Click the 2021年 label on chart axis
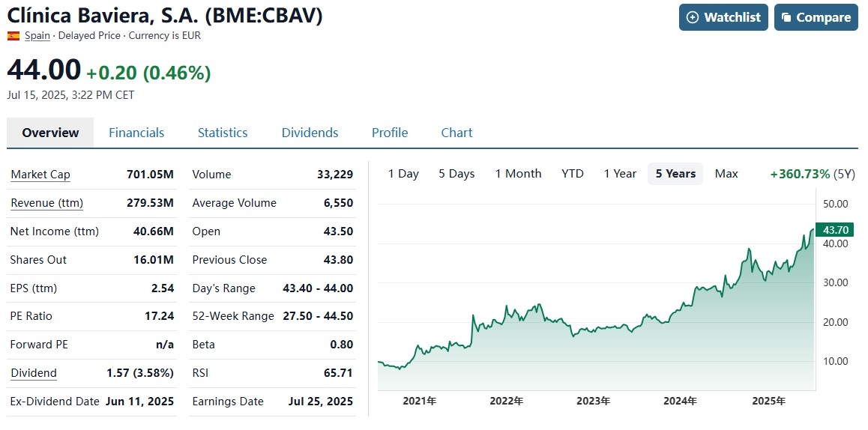 tap(420, 402)
